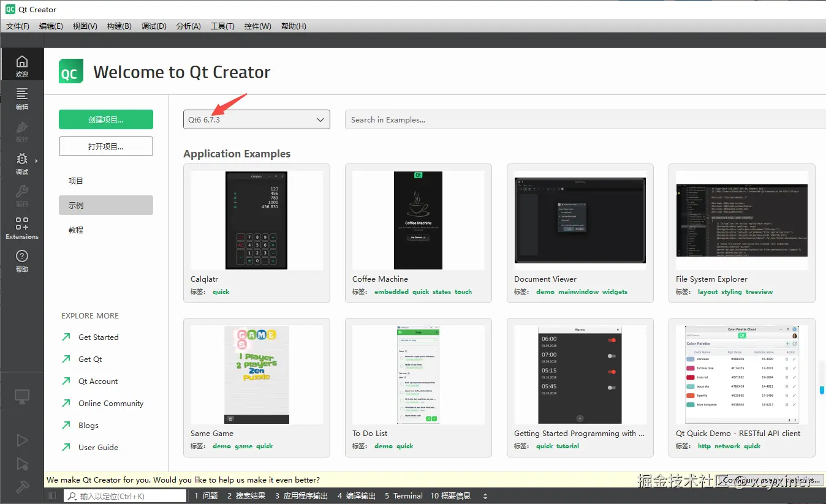Image resolution: width=826 pixels, height=504 pixels.
Task: Open the 2 搜索结果 pane
Action: [x=246, y=496]
